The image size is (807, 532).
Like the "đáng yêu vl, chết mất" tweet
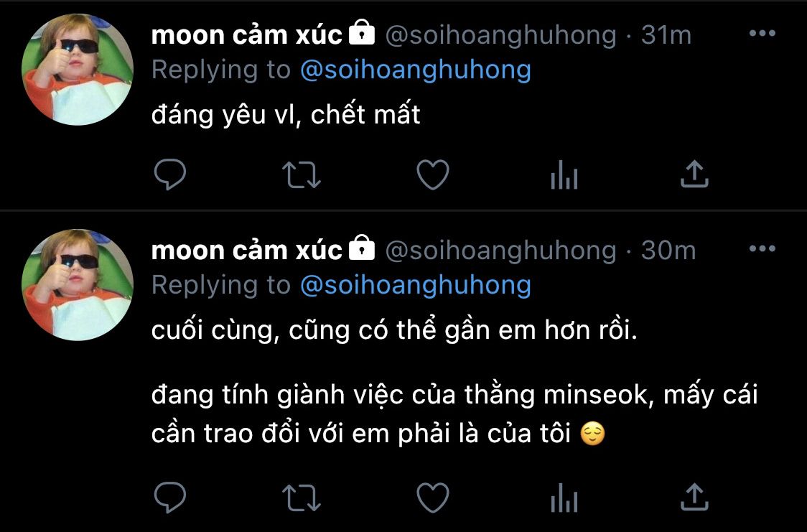[x=433, y=174]
